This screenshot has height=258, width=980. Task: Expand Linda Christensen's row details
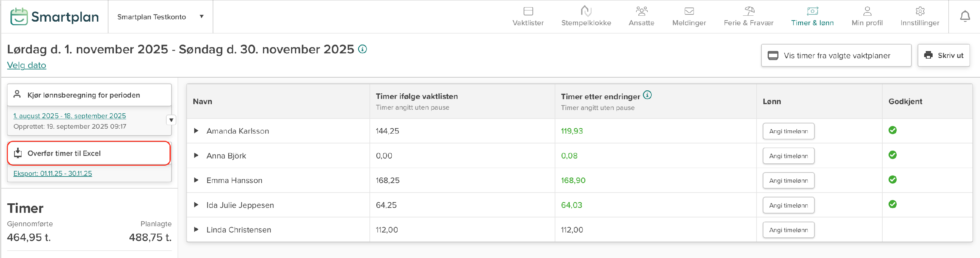[196, 230]
